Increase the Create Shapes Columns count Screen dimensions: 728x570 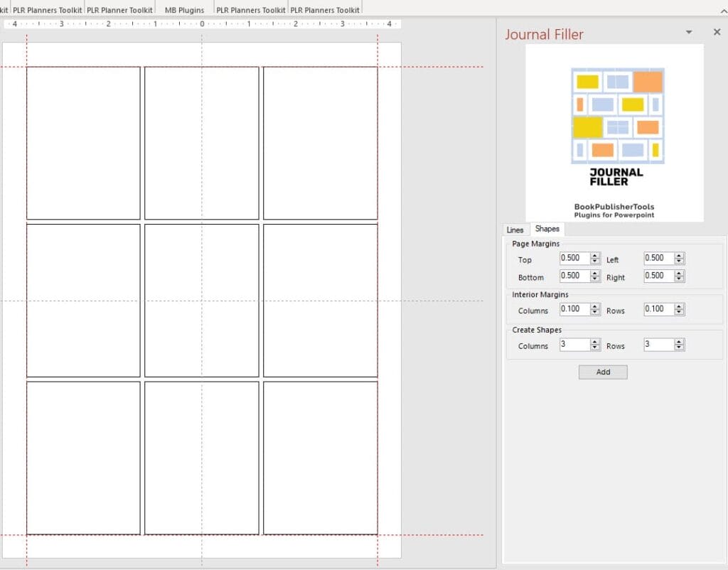[595, 342]
